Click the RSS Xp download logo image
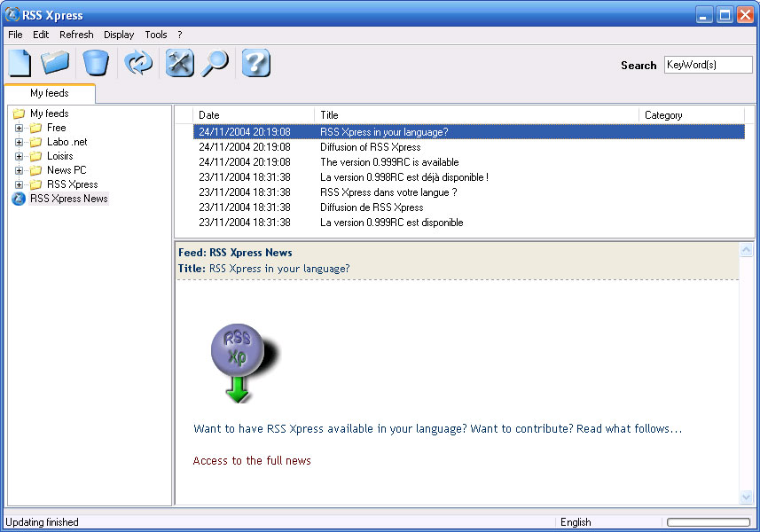 click(x=247, y=364)
